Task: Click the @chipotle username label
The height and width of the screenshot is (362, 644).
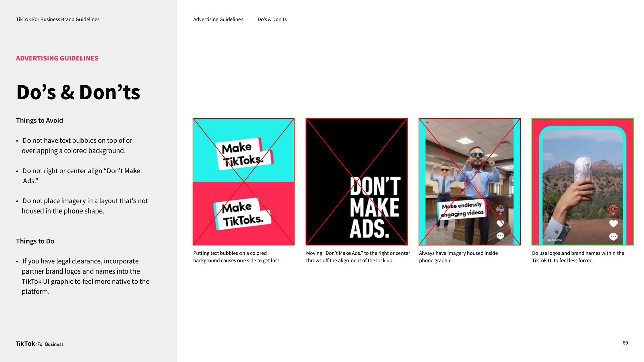Action: [x=554, y=240]
